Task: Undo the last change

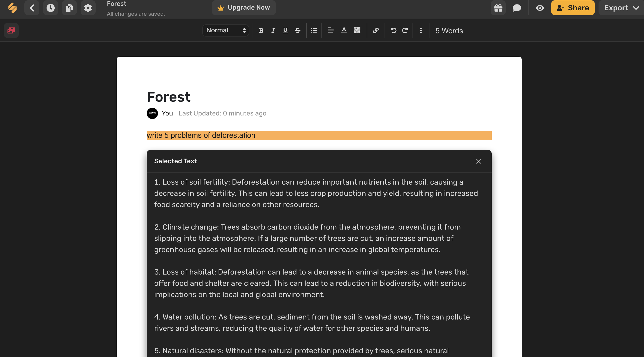Action: (x=393, y=30)
